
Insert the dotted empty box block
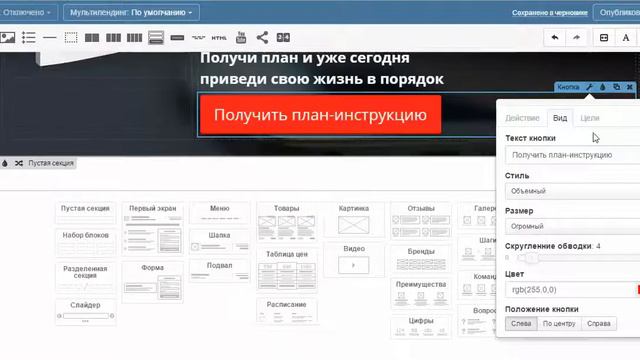[71, 38]
